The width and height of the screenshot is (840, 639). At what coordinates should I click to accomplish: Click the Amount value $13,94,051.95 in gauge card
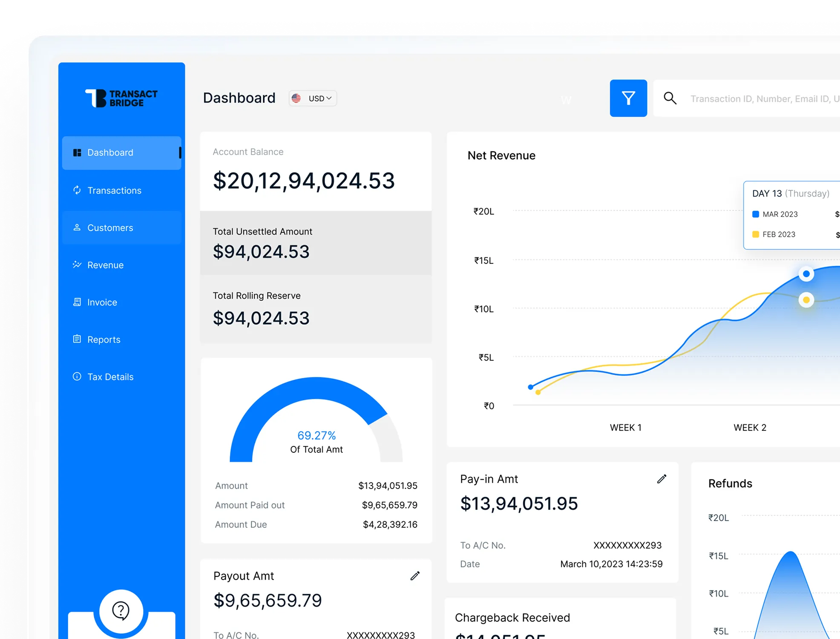point(388,486)
